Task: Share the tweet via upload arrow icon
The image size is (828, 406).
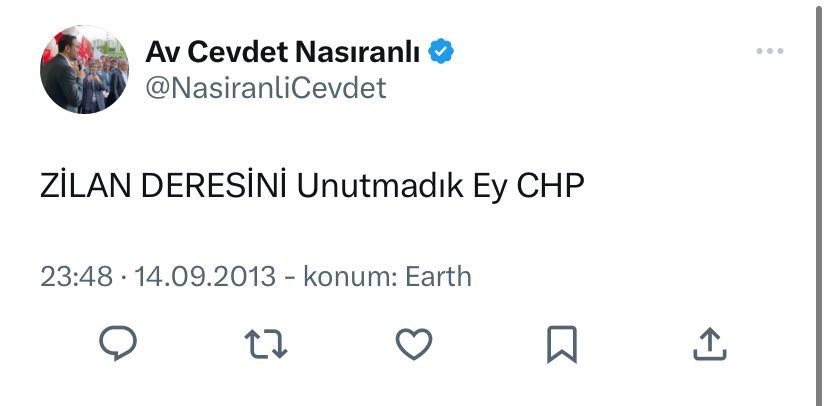Action: 708,344
